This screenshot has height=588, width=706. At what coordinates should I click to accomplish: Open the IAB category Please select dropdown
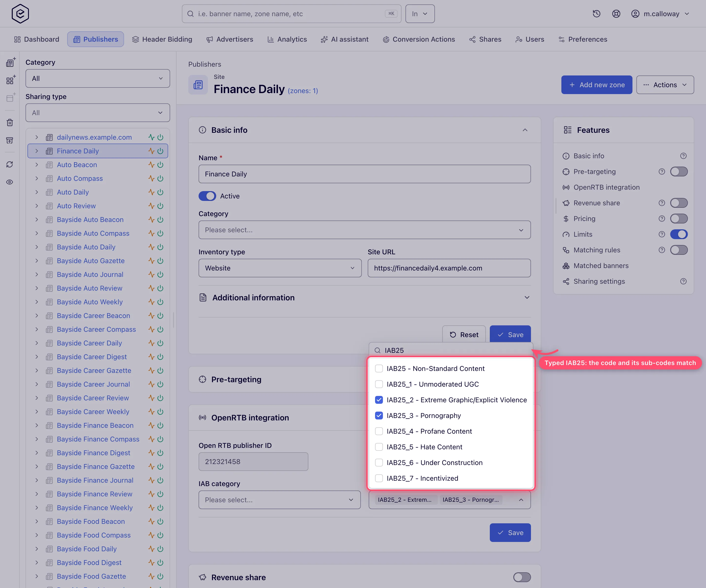click(x=279, y=500)
